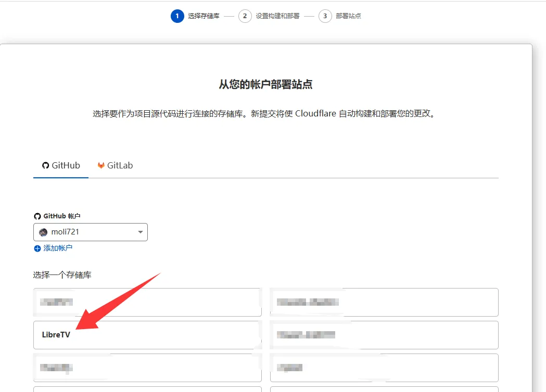Click the step 2 circle for 设置构建和部署
546x392 pixels.
tap(245, 16)
